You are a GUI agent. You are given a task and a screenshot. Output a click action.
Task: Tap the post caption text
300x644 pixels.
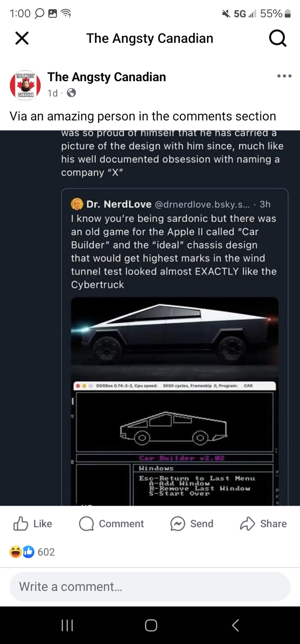[x=143, y=116]
